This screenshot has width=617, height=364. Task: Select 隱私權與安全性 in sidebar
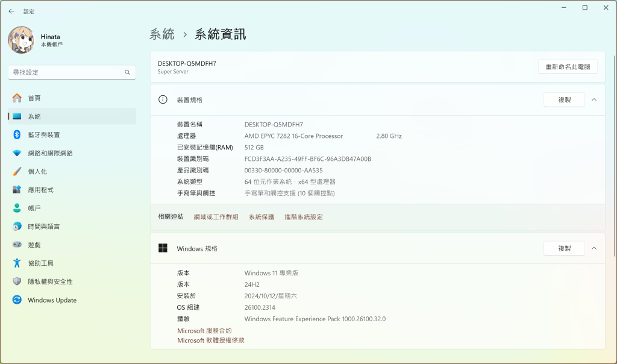pos(50,281)
